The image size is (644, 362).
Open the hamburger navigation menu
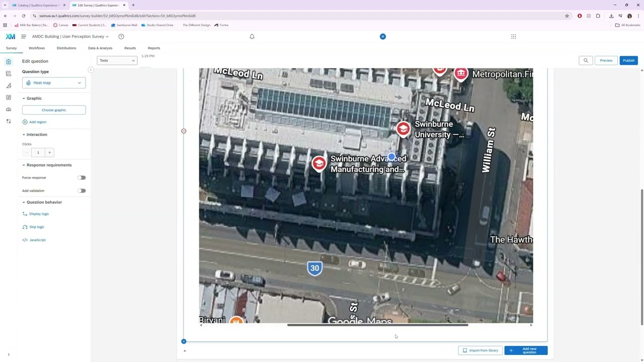coord(23,37)
